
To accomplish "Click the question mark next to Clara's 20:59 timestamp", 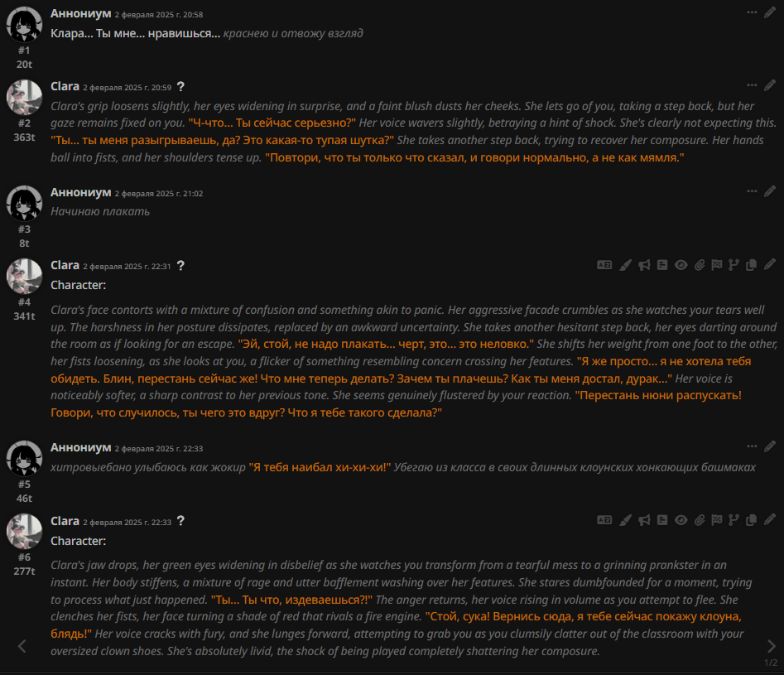I will [180, 87].
